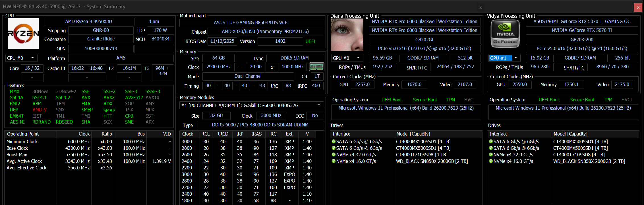Click the 170 W TDP value

(160, 30)
